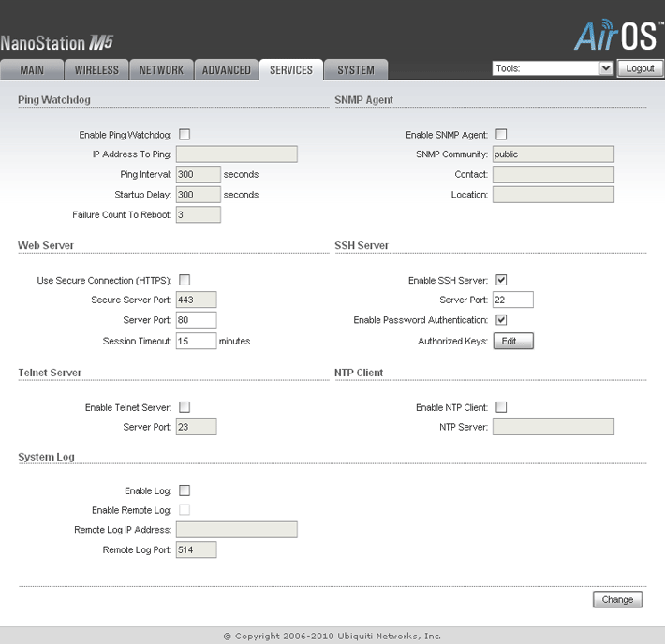Image resolution: width=665 pixels, height=644 pixels.
Task: Focus the Remote Log Port field
Action: [197, 549]
